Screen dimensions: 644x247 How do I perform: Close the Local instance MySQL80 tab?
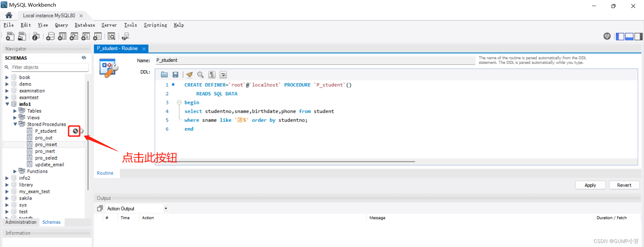[x=81, y=15]
